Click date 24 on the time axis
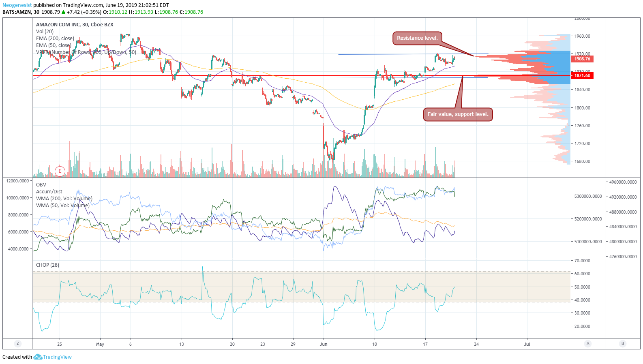 [x=476, y=344]
